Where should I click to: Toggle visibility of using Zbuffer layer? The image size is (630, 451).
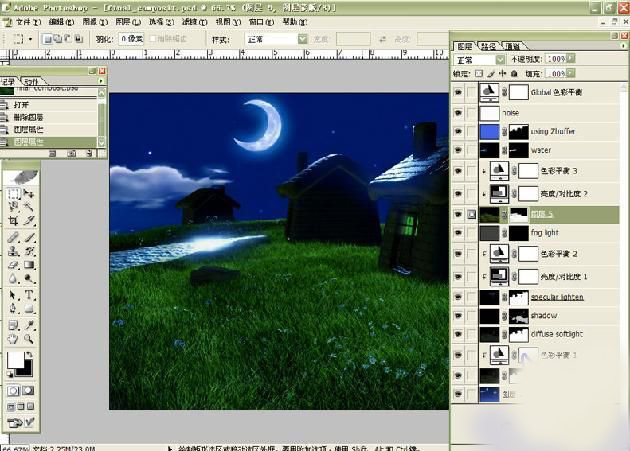pos(458,131)
